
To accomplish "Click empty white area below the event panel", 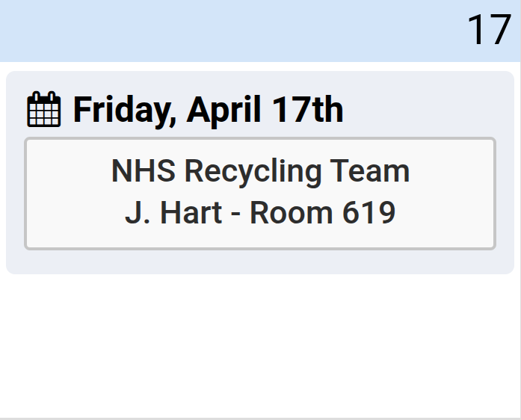I will coord(260,344).
